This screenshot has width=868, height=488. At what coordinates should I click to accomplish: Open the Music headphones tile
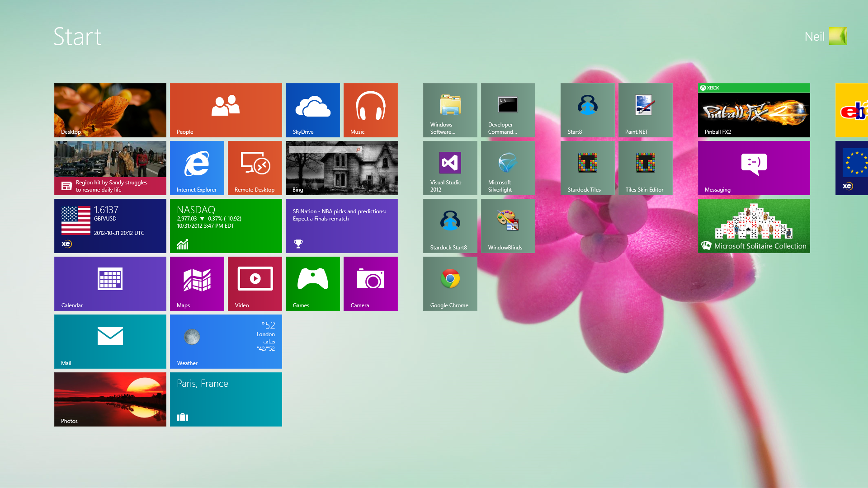pyautogui.click(x=370, y=110)
